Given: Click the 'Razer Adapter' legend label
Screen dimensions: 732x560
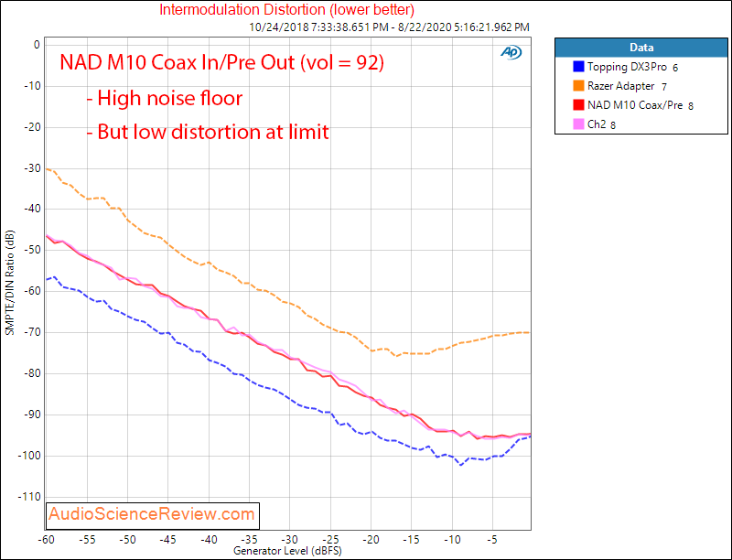Looking at the screenshot, I should [x=621, y=86].
